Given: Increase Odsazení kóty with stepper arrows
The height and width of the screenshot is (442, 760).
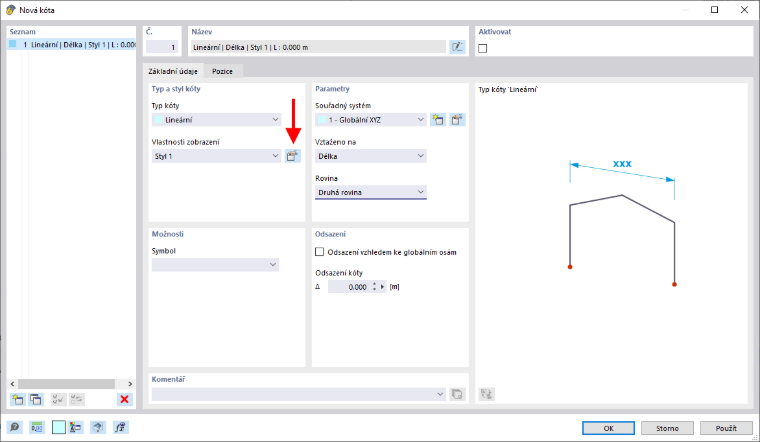Looking at the screenshot, I should pos(374,284).
